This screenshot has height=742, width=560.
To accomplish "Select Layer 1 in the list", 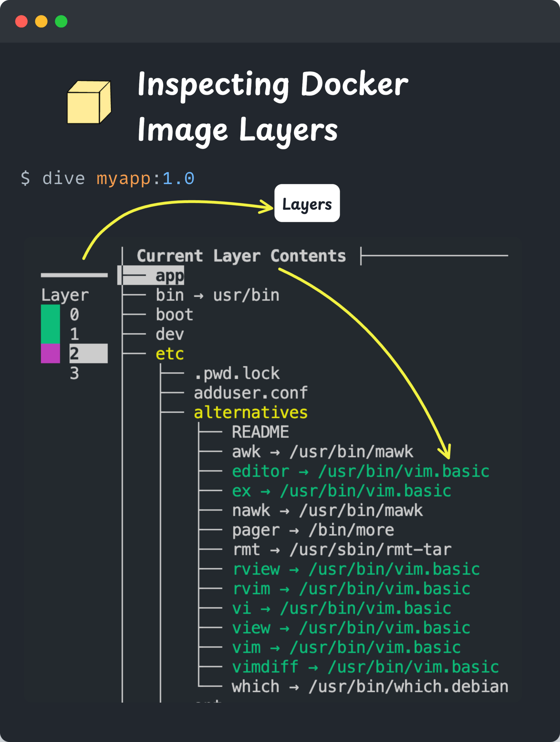I will [74, 334].
